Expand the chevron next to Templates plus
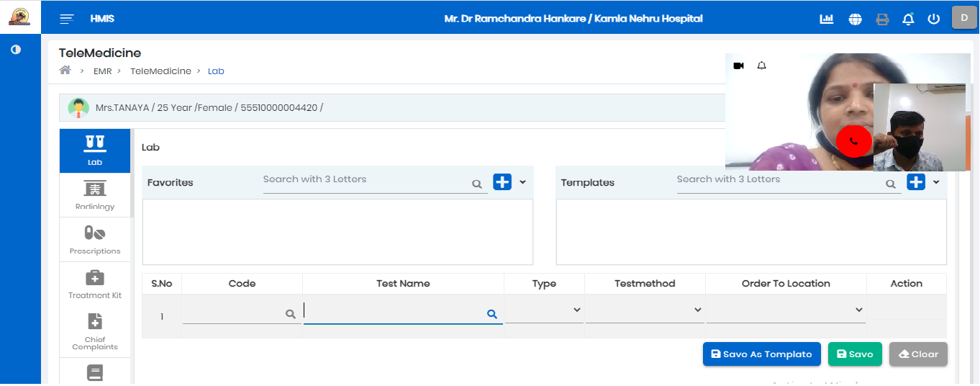The width and height of the screenshot is (980, 386). 936,182
